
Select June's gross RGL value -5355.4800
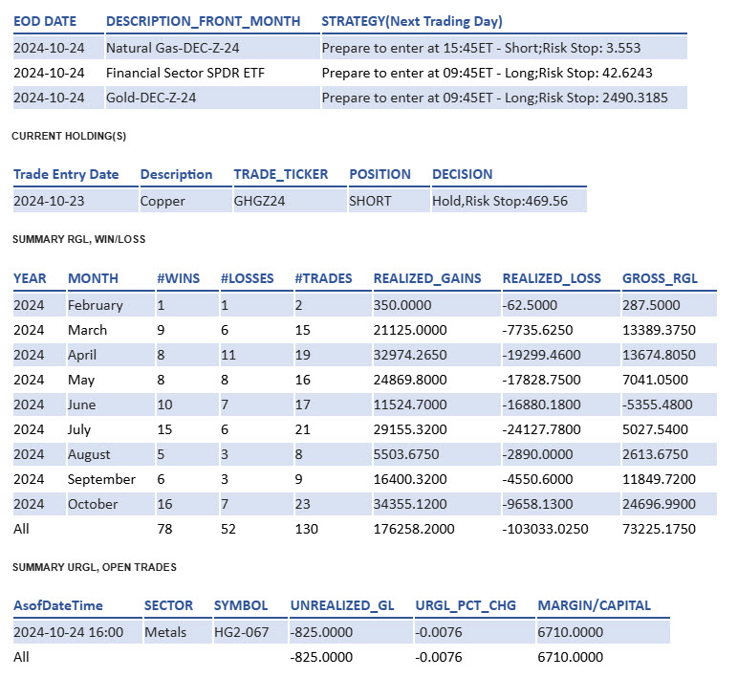659,405
